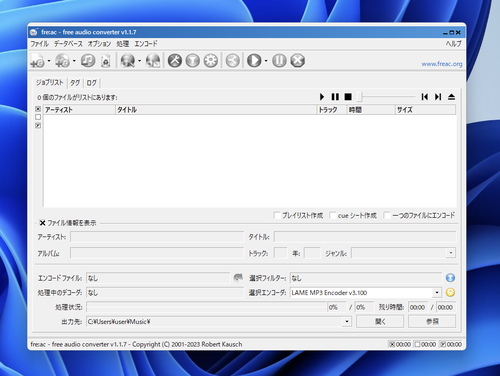Click the 参照 browse button

click(x=432, y=321)
